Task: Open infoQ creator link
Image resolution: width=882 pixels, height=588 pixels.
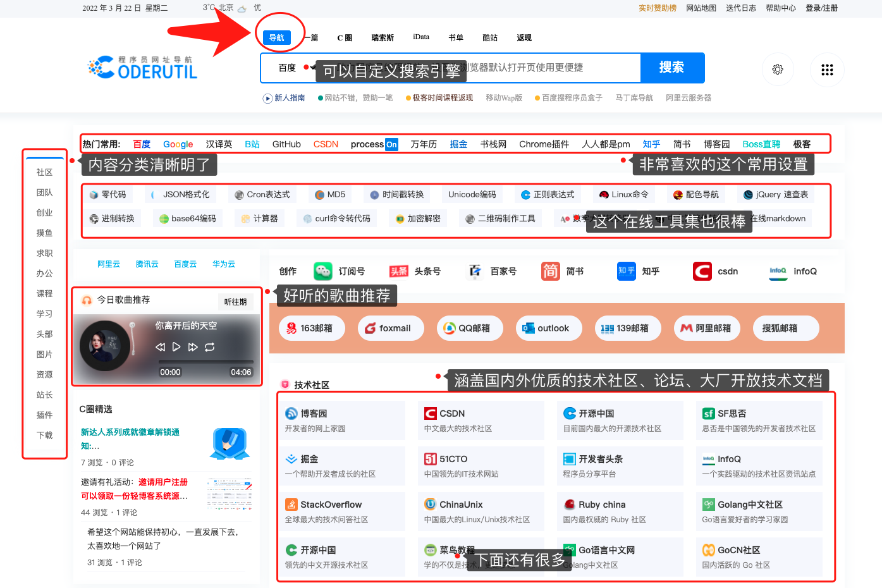Action: coord(793,271)
